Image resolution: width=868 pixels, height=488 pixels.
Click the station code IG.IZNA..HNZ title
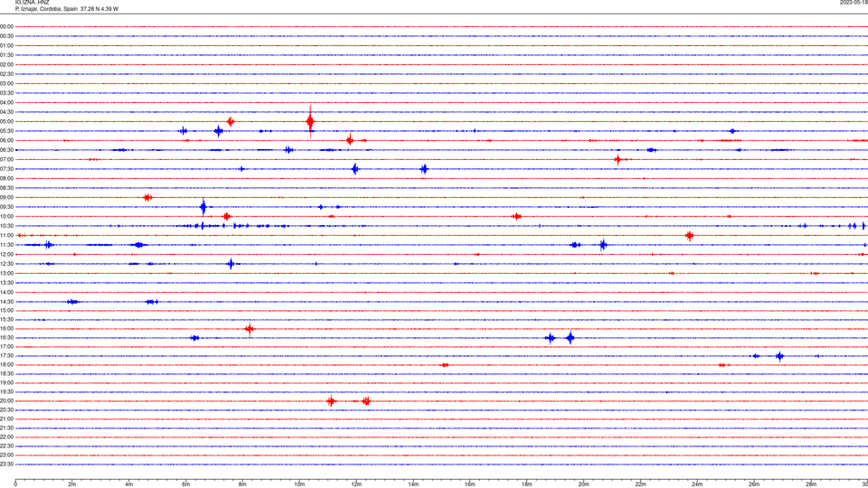[33, 3]
